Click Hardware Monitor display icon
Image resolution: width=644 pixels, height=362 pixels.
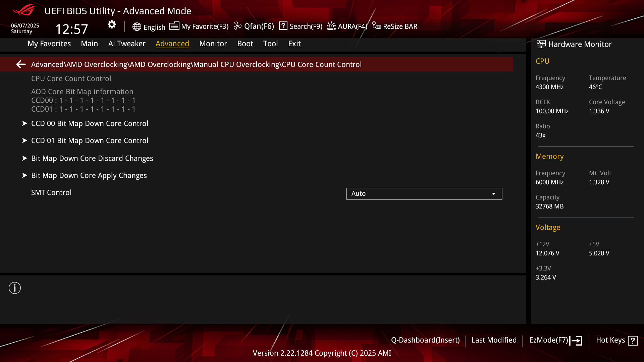[x=541, y=44]
